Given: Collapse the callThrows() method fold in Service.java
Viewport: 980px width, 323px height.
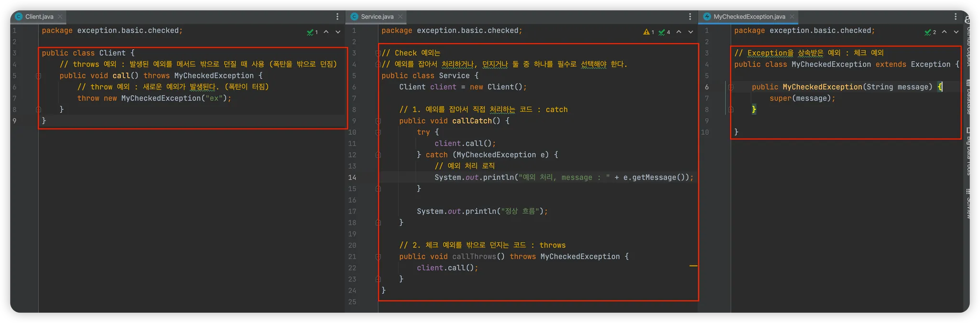Looking at the screenshot, I should 378,257.
